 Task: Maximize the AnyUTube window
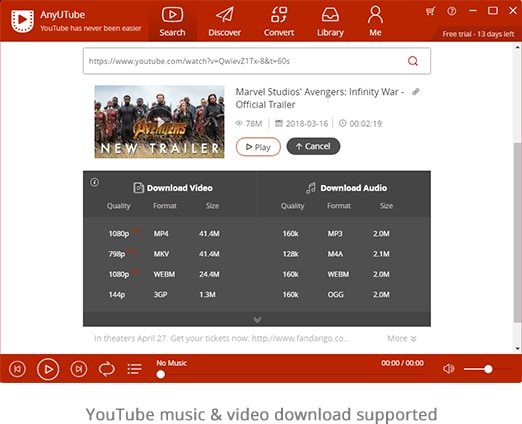click(493, 11)
